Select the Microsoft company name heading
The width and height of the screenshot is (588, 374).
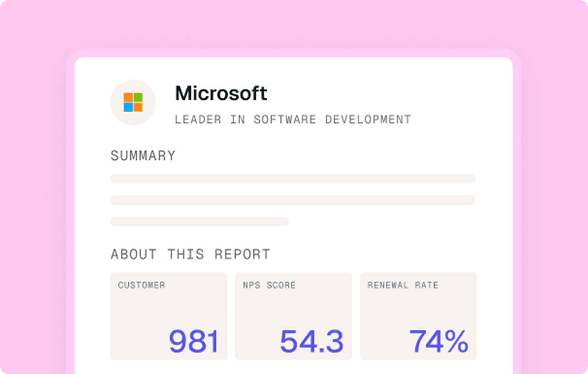click(221, 93)
